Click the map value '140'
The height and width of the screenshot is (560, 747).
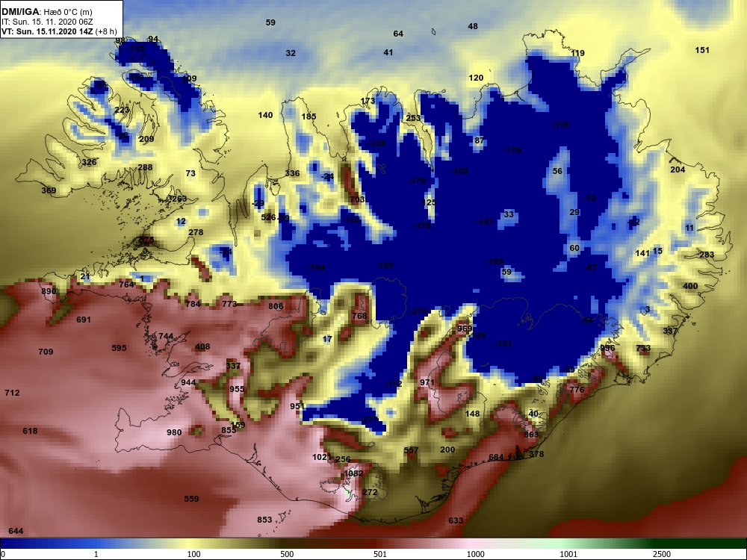tap(265, 115)
